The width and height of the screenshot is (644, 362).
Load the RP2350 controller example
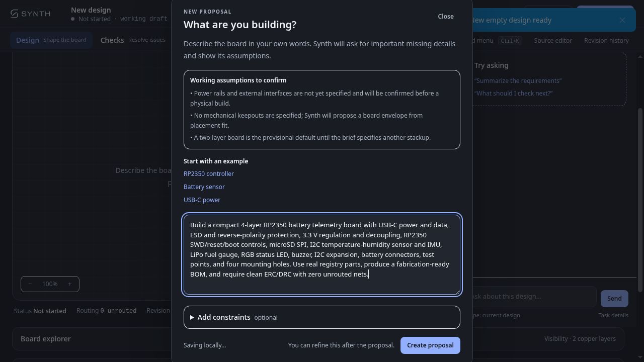point(209,173)
